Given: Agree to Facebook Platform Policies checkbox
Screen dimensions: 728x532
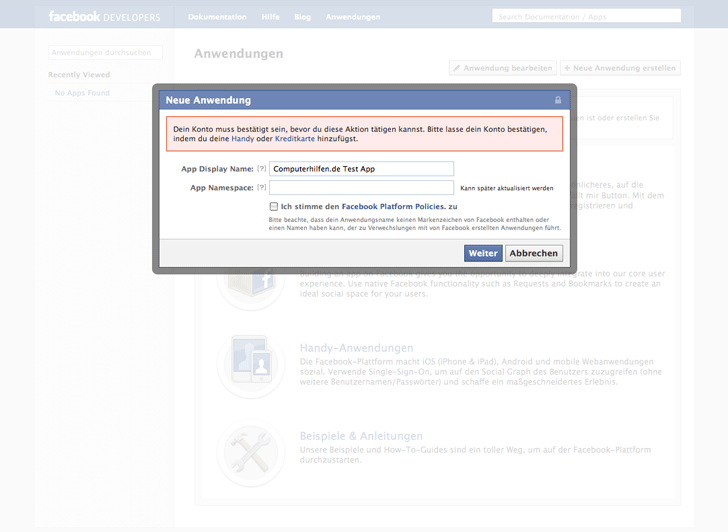Looking at the screenshot, I should 274,206.
